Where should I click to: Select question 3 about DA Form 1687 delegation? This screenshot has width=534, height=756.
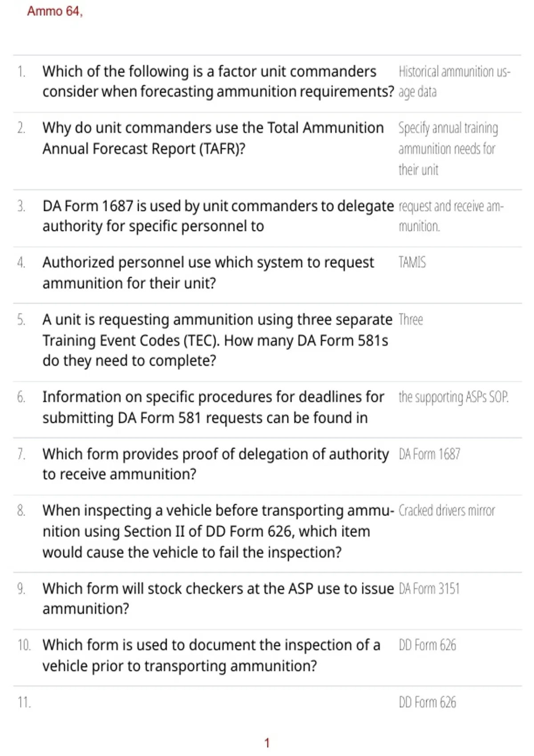tap(218, 216)
